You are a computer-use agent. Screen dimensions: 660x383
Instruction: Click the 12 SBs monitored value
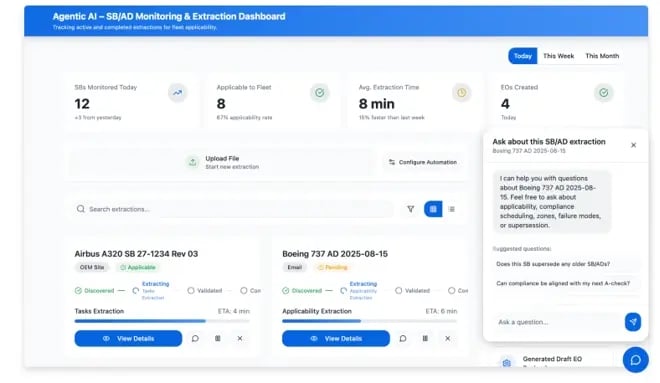coord(82,104)
